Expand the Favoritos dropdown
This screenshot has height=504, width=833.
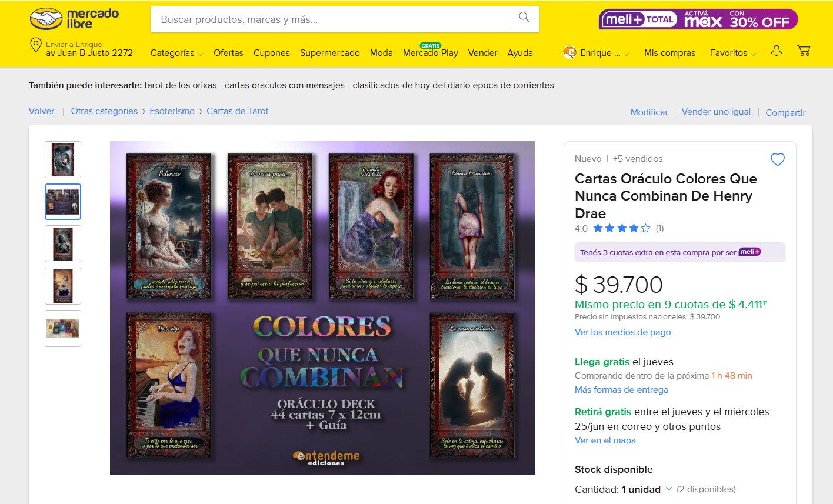(732, 53)
